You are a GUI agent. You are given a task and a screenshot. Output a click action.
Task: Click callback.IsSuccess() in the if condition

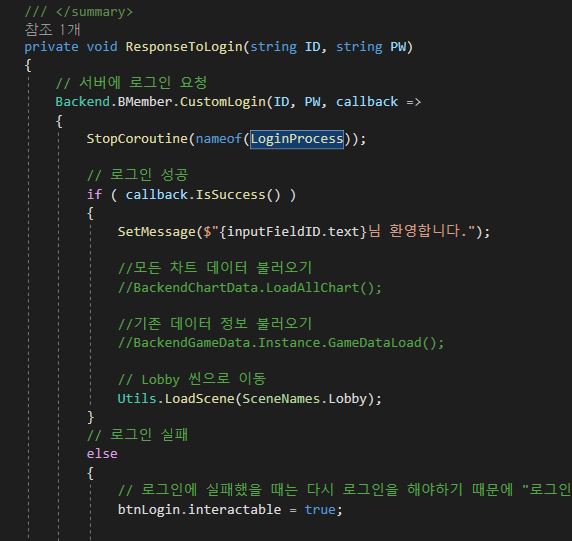pyautogui.click(x=203, y=195)
